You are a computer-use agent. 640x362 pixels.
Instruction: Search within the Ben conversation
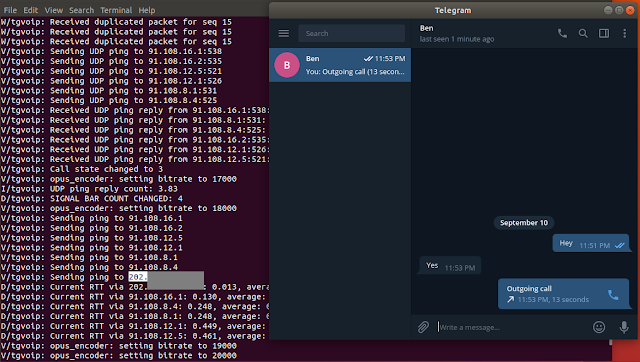(x=583, y=33)
